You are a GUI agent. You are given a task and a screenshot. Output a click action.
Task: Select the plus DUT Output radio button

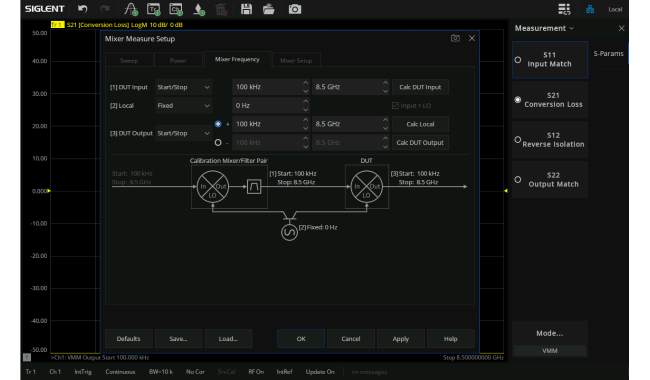pyautogui.click(x=218, y=124)
